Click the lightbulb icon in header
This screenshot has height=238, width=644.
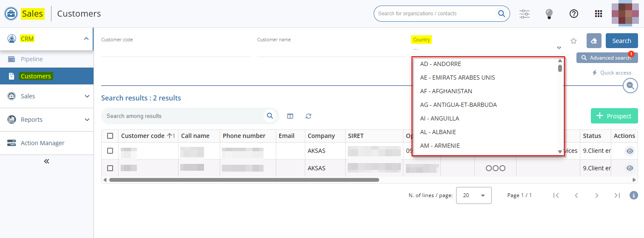[549, 14]
